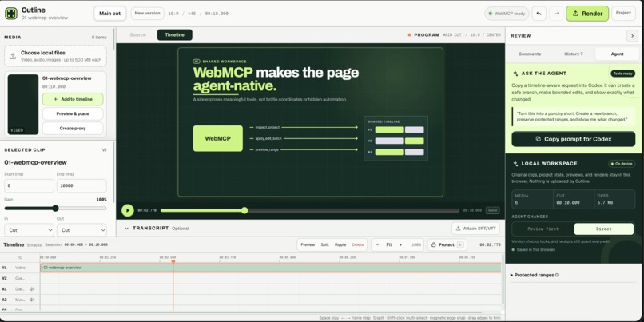Undo the last edit
Screen dimensions: 644x322
coord(539,14)
